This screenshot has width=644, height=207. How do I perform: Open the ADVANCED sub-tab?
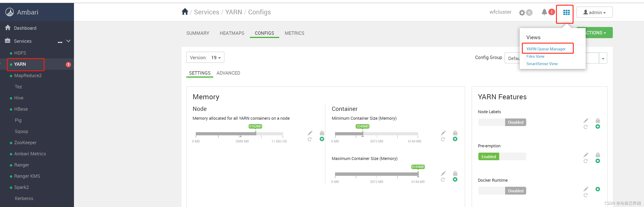[x=228, y=73]
